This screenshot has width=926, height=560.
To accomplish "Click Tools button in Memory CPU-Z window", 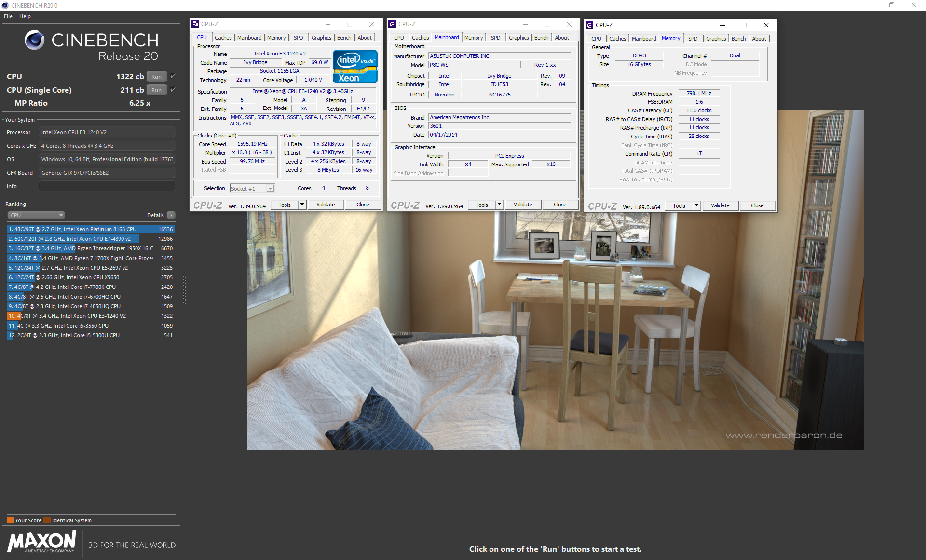I will pos(679,205).
